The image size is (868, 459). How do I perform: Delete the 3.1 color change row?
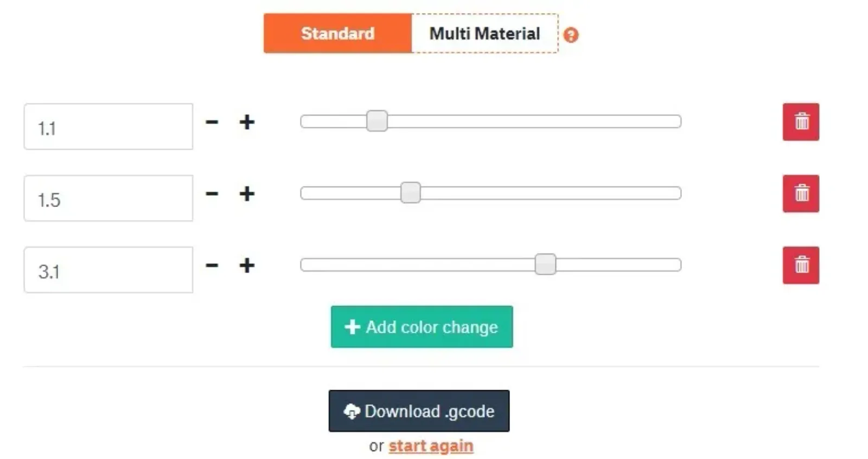[801, 265]
